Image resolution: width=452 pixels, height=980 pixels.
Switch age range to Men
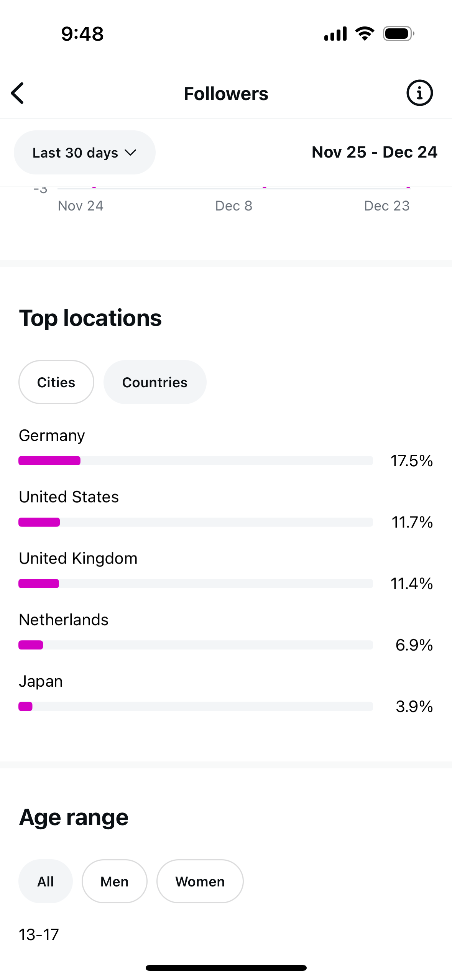coord(115,882)
